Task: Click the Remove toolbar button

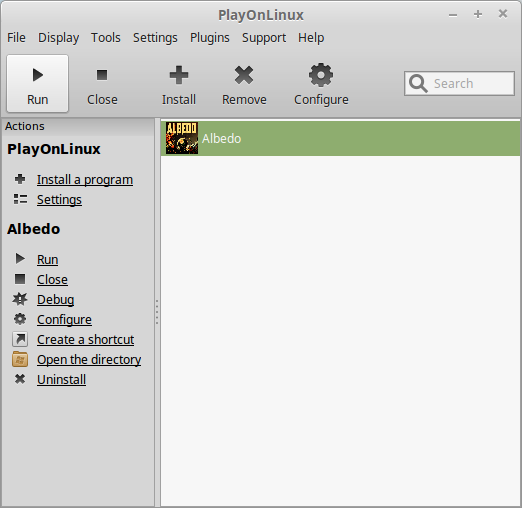Action: [244, 83]
